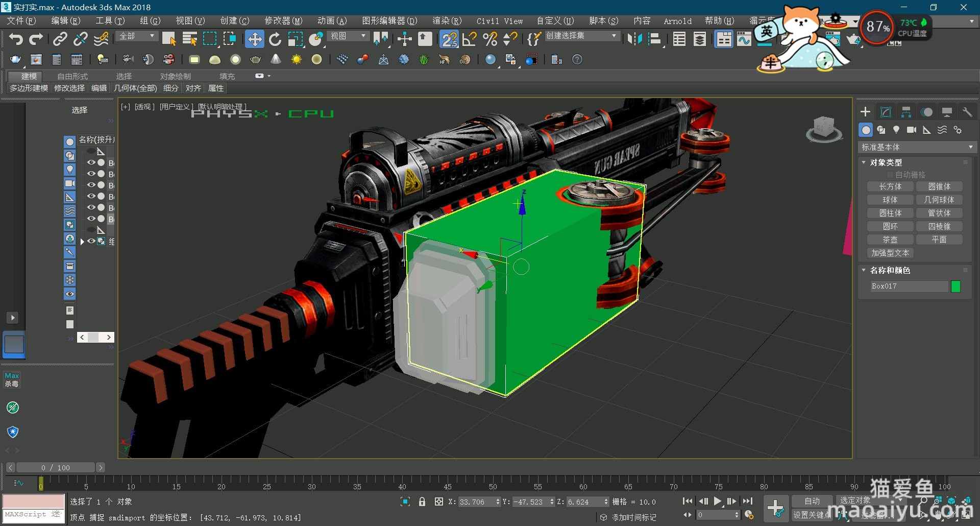Open the 渲染(R) menu

click(447, 21)
